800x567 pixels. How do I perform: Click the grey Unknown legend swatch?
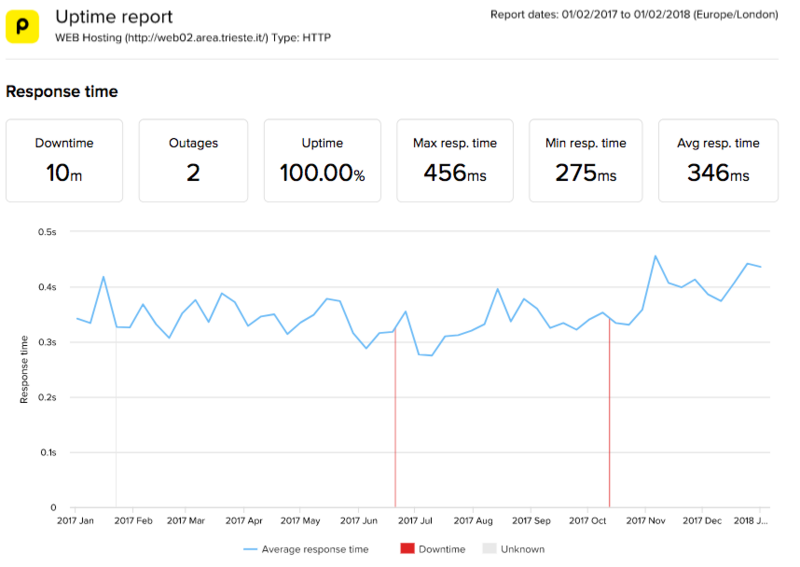click(489, 549)
